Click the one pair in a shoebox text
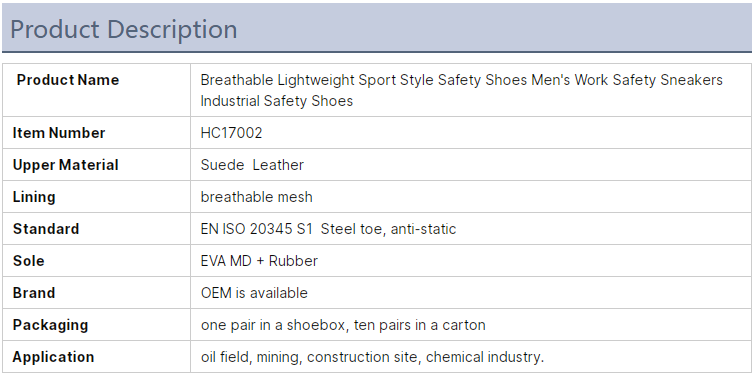 tap(273, 325)
